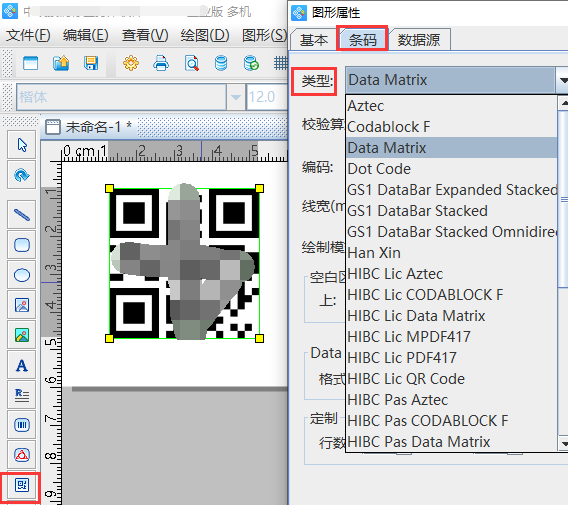This screenshot has width=568, height=505.
Task: Select the one-dimensional barcode tool
Action: click(22, 425)
